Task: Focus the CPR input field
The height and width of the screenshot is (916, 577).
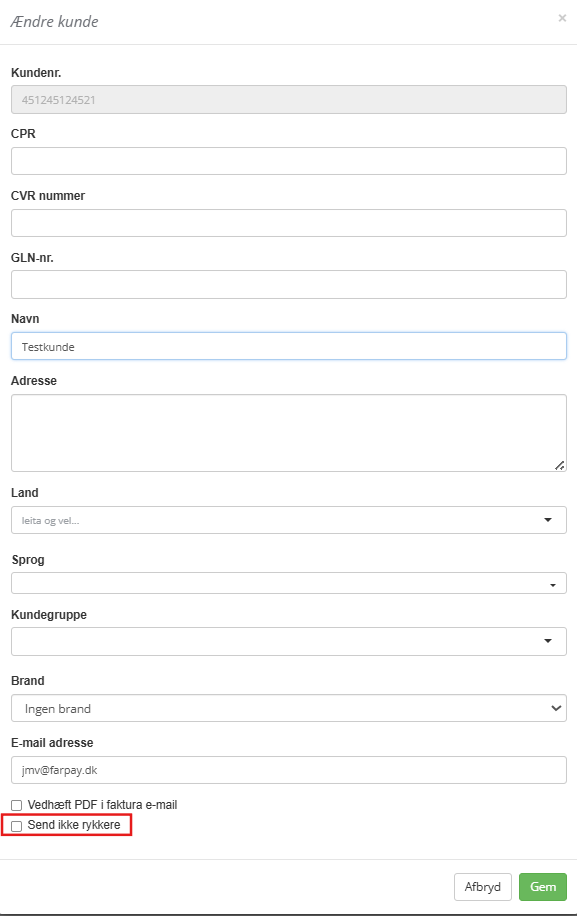Action: point(288,161)
